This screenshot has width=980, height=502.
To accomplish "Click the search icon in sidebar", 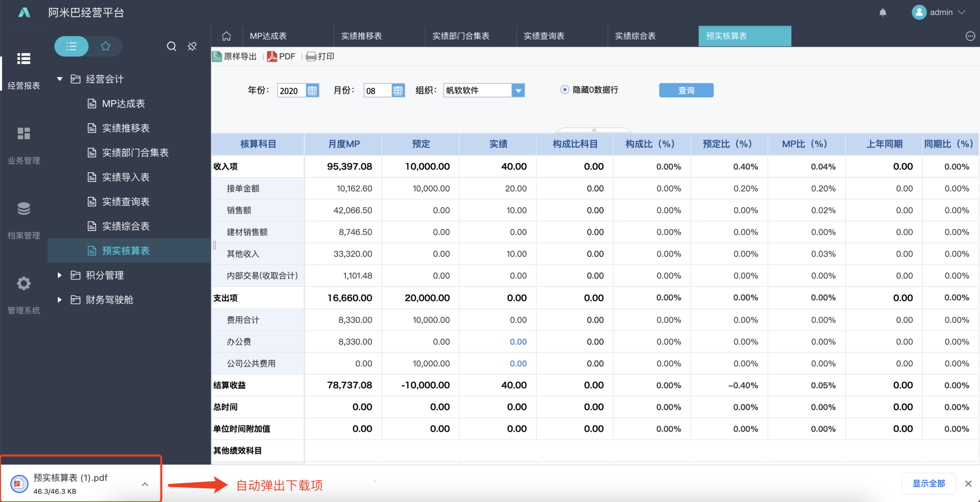I will 171,46.
